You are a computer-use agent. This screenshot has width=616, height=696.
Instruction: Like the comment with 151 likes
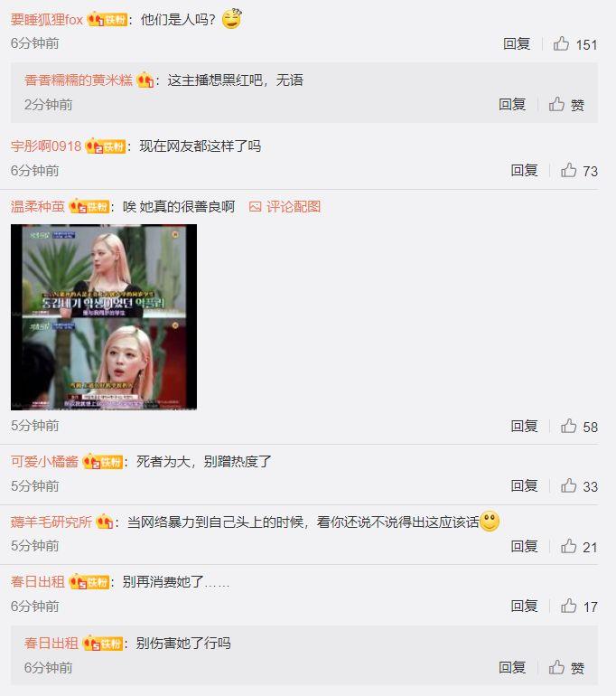[561, 43]
